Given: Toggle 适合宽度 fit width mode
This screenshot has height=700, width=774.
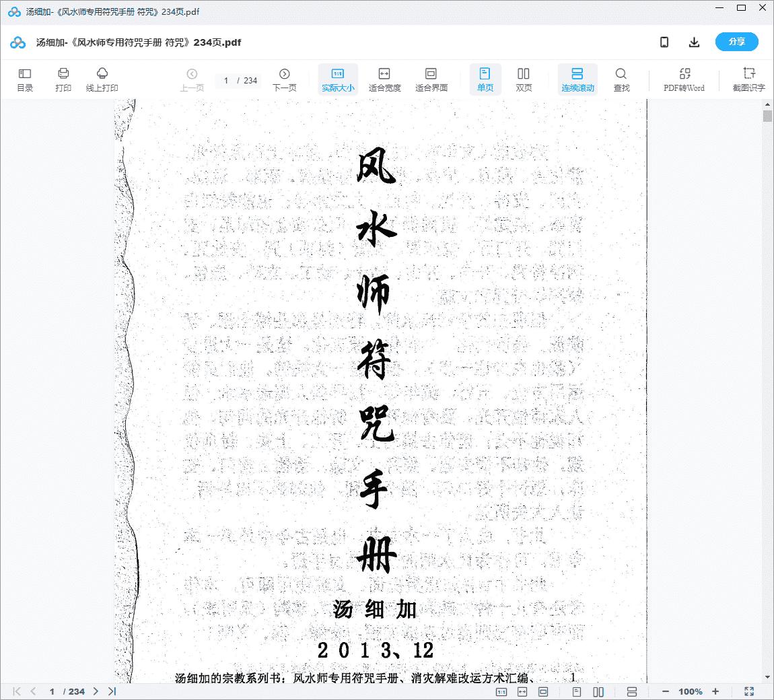Looking at the screenshot, I should 384,79.
